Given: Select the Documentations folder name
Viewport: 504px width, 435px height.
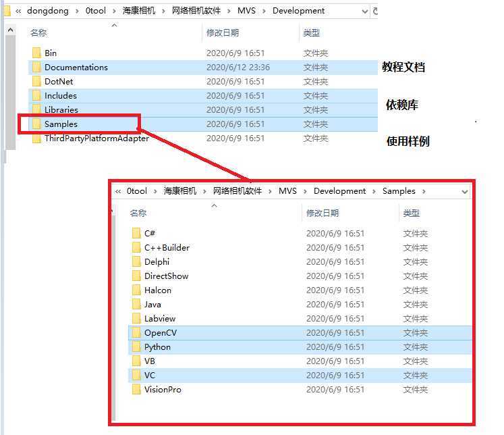Looking at the screenshot, I should [x=76, y=68].
